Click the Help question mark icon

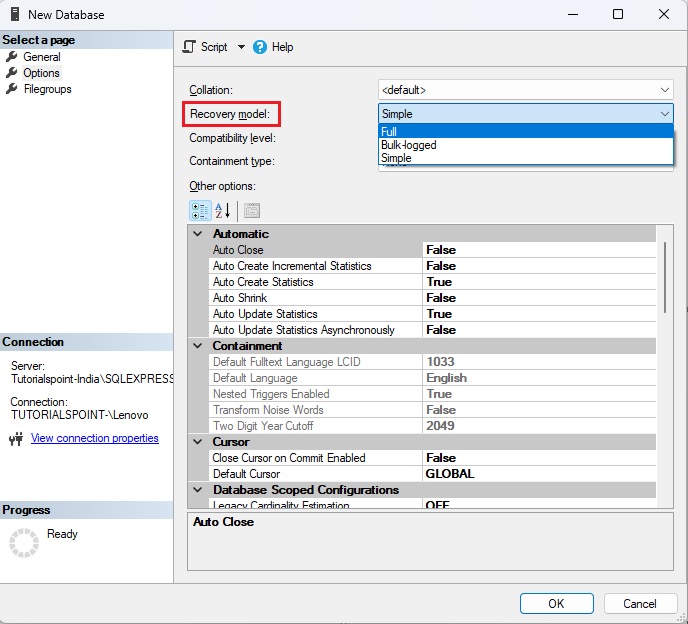pyautogui.click(x=260, y=47)
